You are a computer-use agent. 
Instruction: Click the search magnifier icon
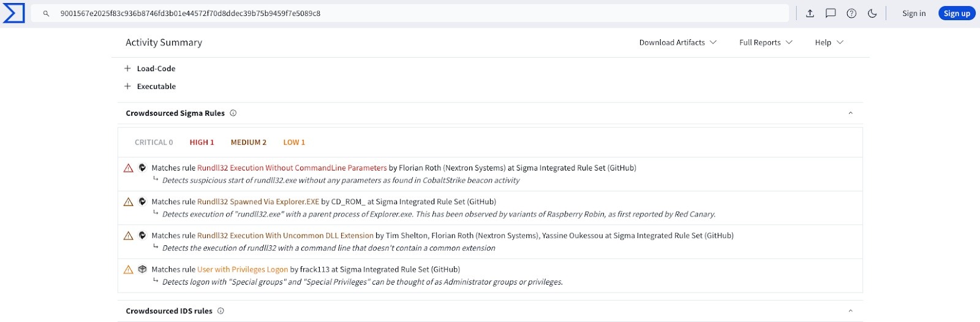pos(46,13)
